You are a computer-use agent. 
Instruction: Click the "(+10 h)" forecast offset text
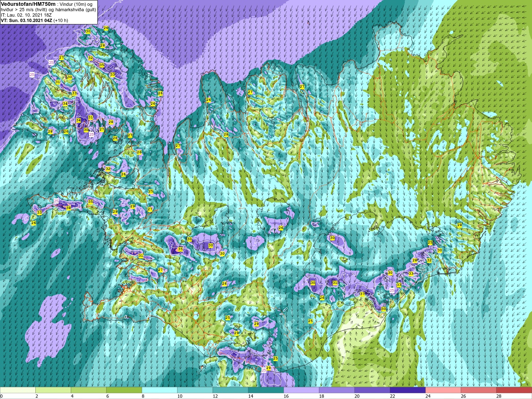61,20
